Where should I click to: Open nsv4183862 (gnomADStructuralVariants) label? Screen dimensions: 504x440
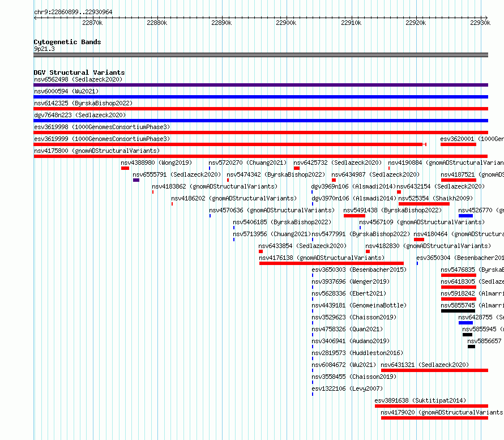pyautogui.click(x=215, y=186)
